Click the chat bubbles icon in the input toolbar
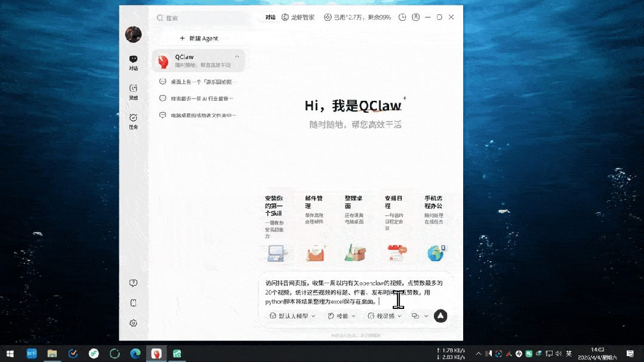The width and height of the screenshot is (644, 362). tap(415, 316)
